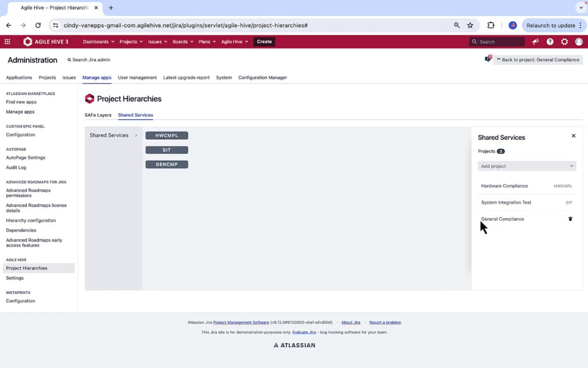Switch to the Issues admin tab
The image size is (588, 368).
69,77
